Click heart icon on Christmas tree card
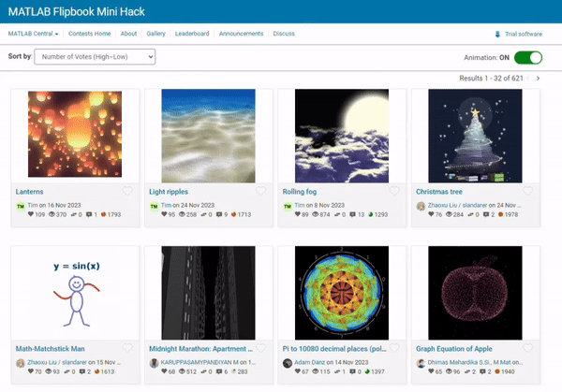Image resolution: width=562 pixels, height=392 pixels. (528, 190)
